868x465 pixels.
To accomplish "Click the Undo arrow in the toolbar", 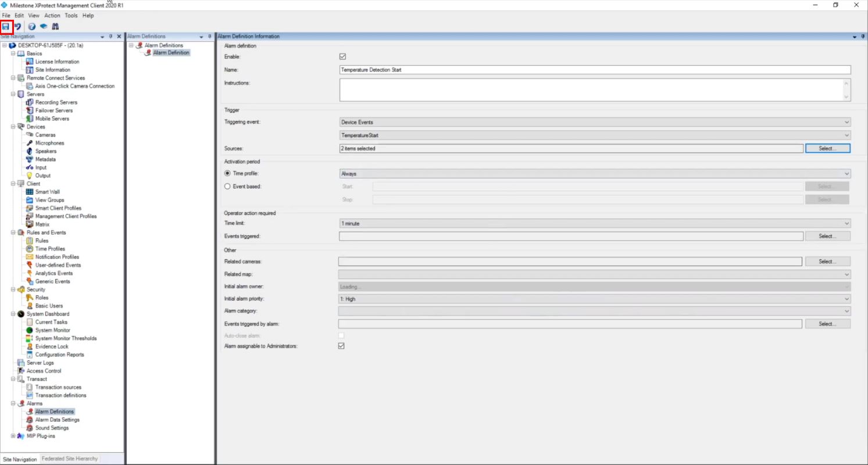I will tap(18, 26).
